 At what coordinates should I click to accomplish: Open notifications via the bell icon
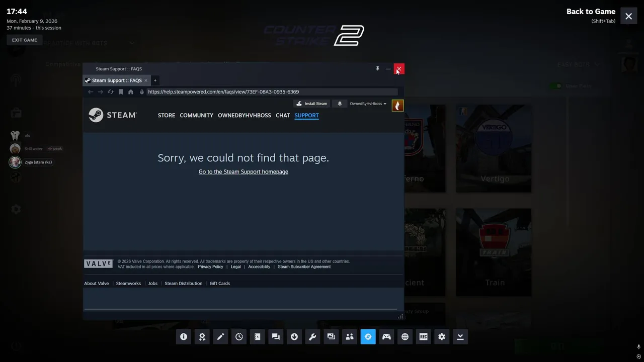pos(340,104)
